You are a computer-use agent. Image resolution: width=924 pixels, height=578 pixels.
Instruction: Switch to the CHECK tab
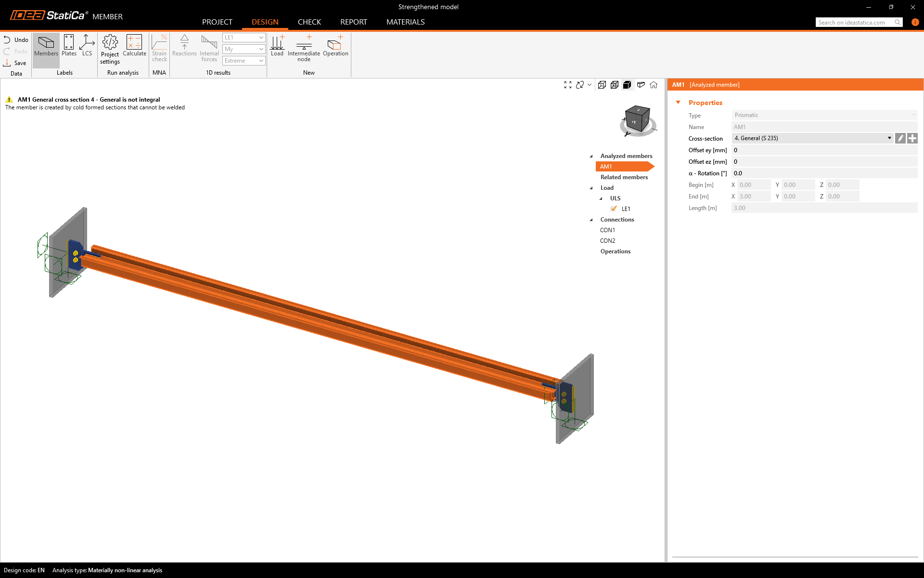pos(309,22)
